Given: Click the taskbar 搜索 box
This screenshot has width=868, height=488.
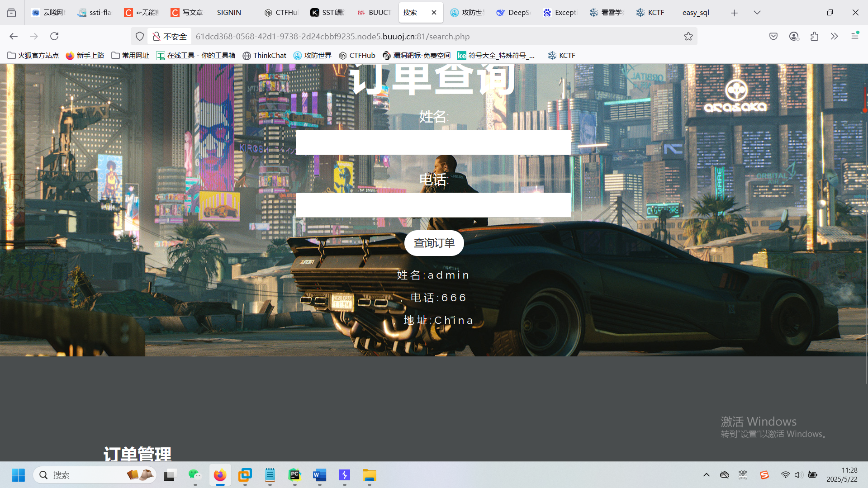Looking at the screenshot, I should click(x=95, y=475).
